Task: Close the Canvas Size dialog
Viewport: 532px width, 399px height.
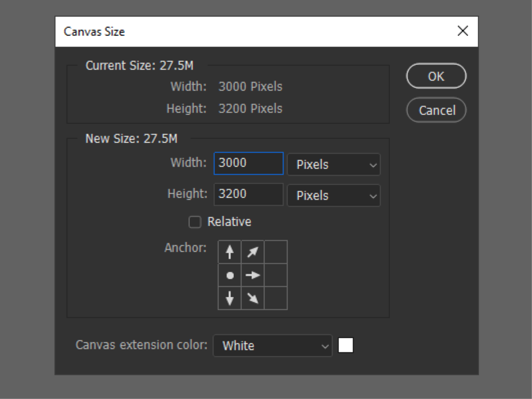Action: [x=462, y=31]
